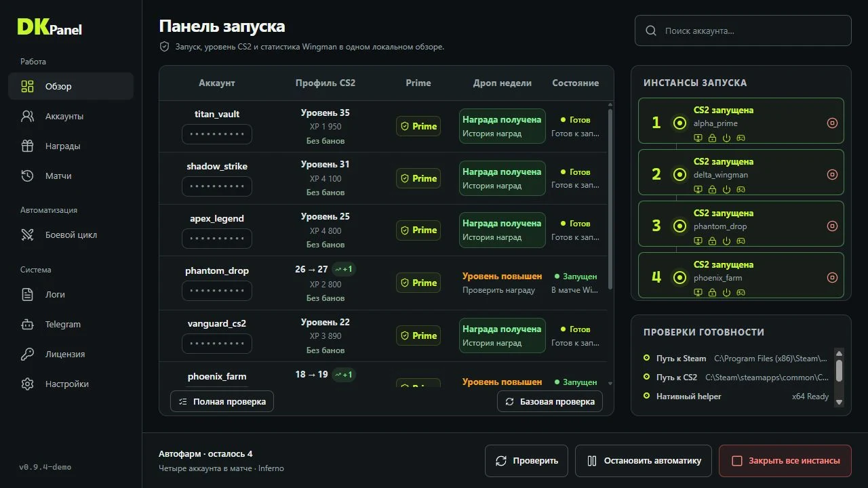Screen dimensions: 868x488
Task: Click the masked password field under apex_legend
Action: pyautogui.click(x=217, y=239)
